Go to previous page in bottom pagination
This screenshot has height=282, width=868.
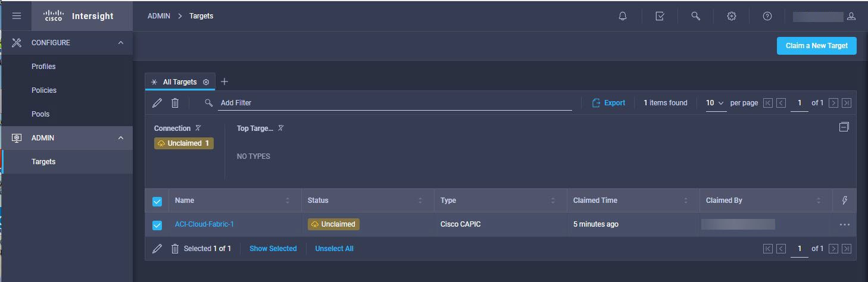click(x=781, y=249)
